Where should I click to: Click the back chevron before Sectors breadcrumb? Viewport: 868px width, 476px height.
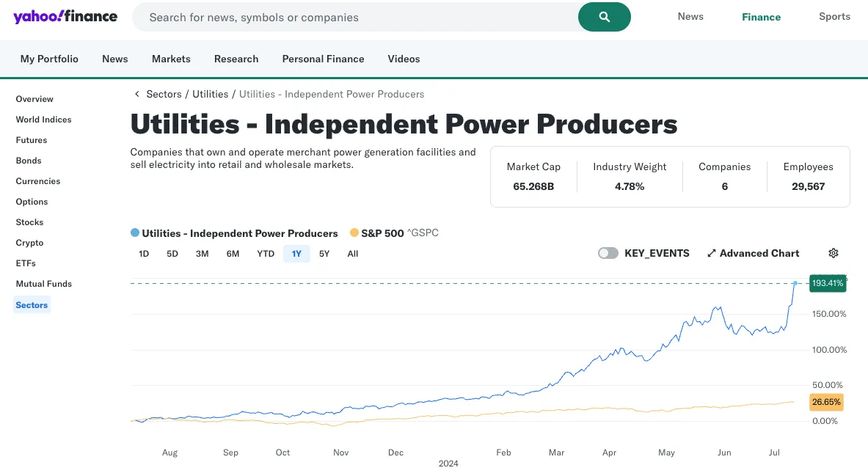(x=136, y=94)
